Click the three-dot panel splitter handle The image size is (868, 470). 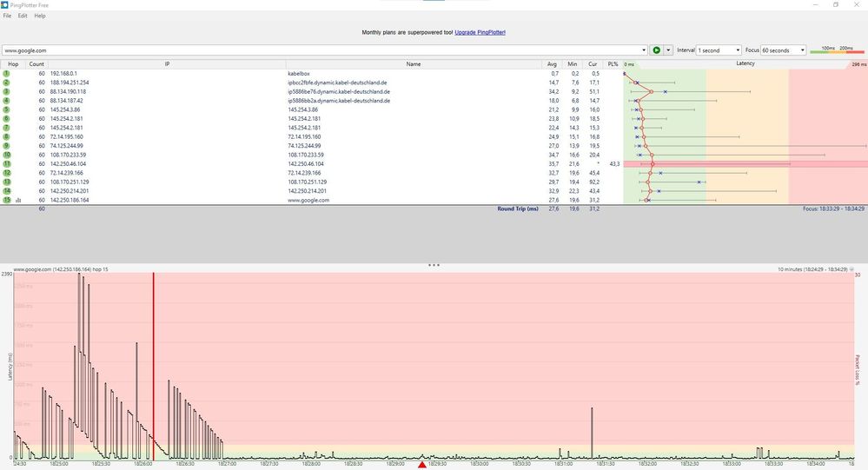[x=434, y=265]
